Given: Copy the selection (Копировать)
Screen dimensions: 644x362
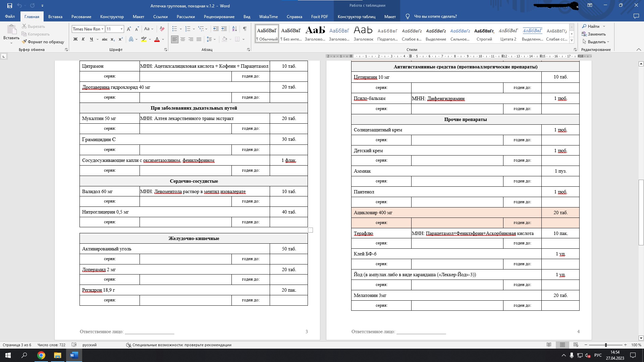Looking at the screenshot, I should pyautogui.click(x=36, y=34).
